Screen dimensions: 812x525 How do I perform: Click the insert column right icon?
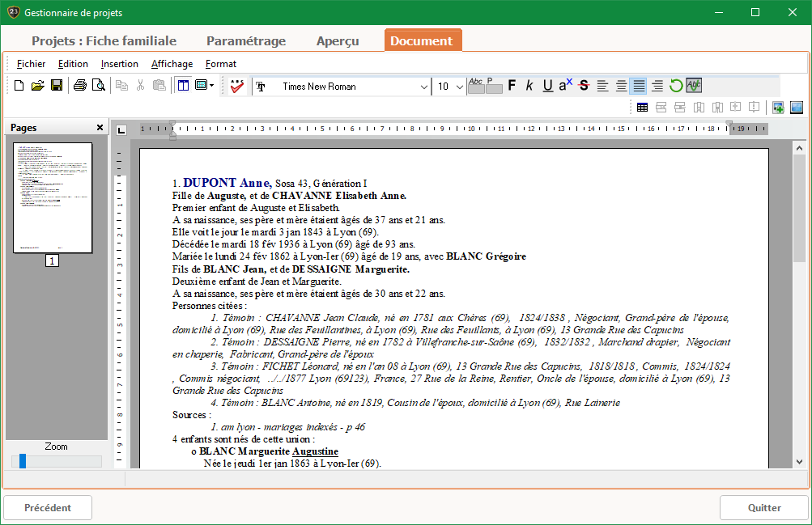[x=717, y=108]
